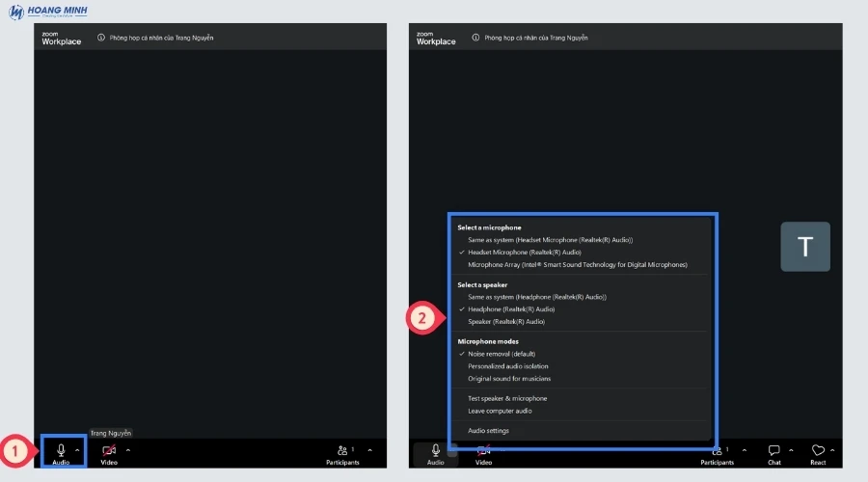Click the Video camera icon in left window
This screenshot has width=868, height=482.
(x=109, y=450)
